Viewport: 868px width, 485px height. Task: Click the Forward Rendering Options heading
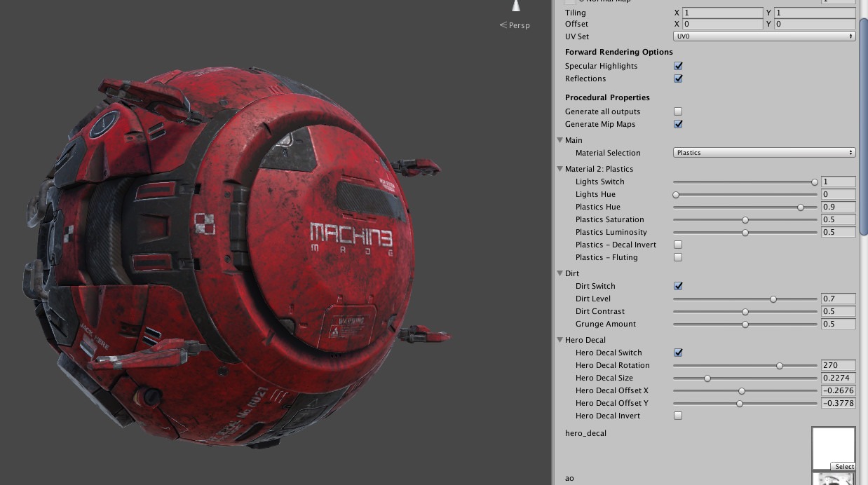tap(619, 52)
